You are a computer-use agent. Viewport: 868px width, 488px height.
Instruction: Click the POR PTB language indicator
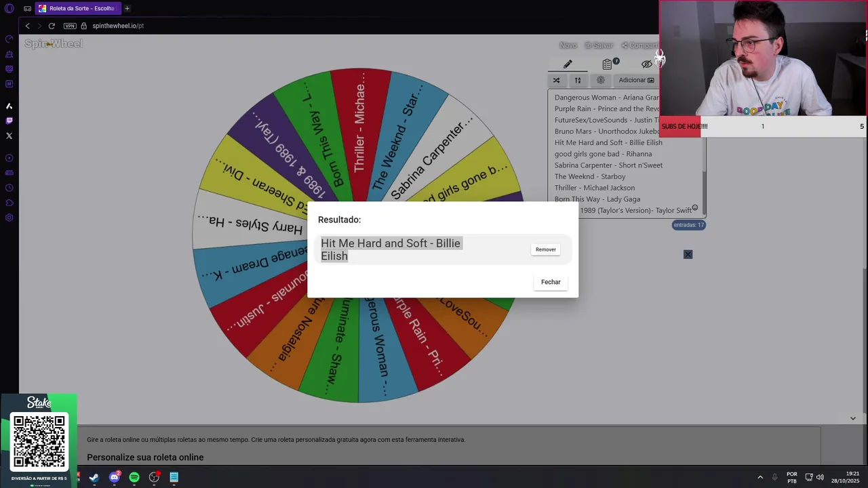click(x=792, y=477)
